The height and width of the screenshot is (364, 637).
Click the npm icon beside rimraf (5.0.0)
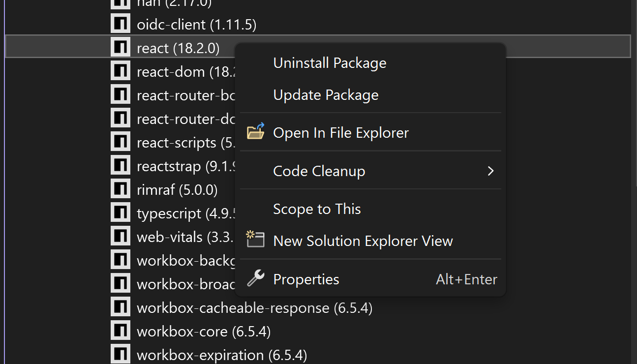click(121, 189)
